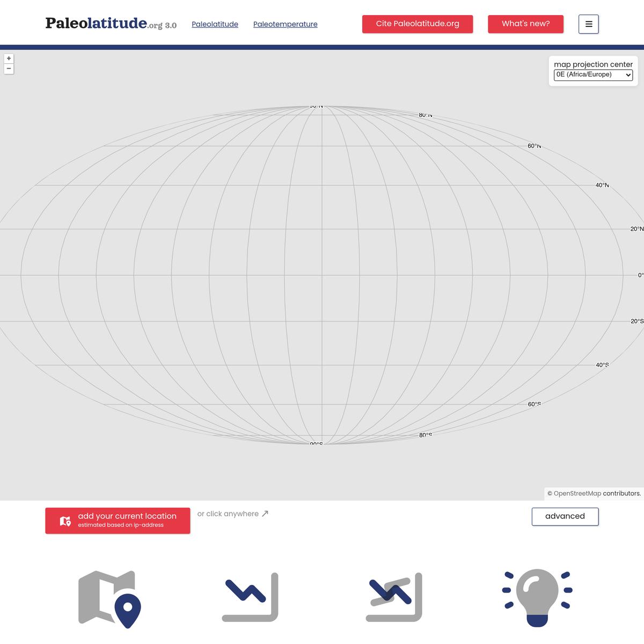
Task: Click the 40°N latitude label
Action: coord(602,185)
